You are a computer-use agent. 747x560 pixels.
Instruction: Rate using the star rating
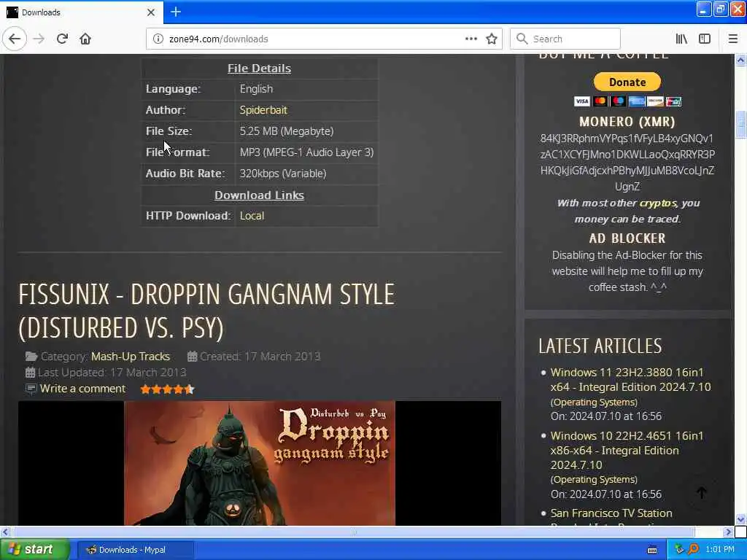point(167,389)
